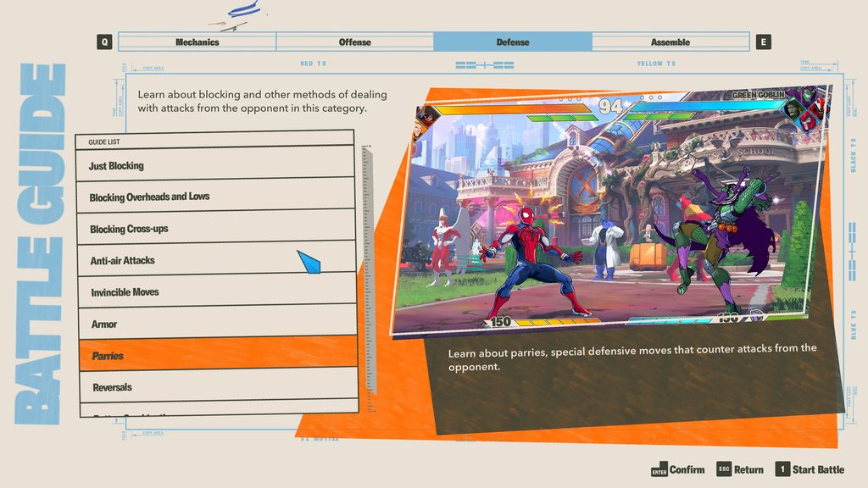Click the ENTER key icon beside Confirm
868x488 pixels.
659,469
